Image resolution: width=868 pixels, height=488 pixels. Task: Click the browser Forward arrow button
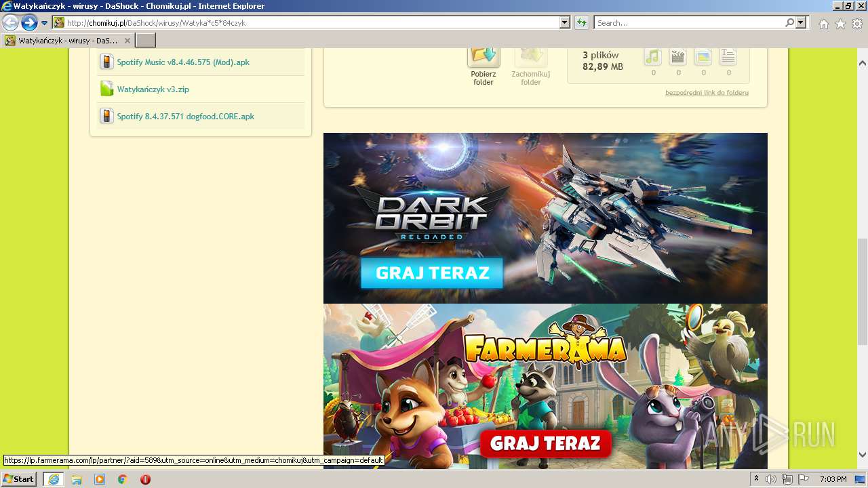click(29, 23)
